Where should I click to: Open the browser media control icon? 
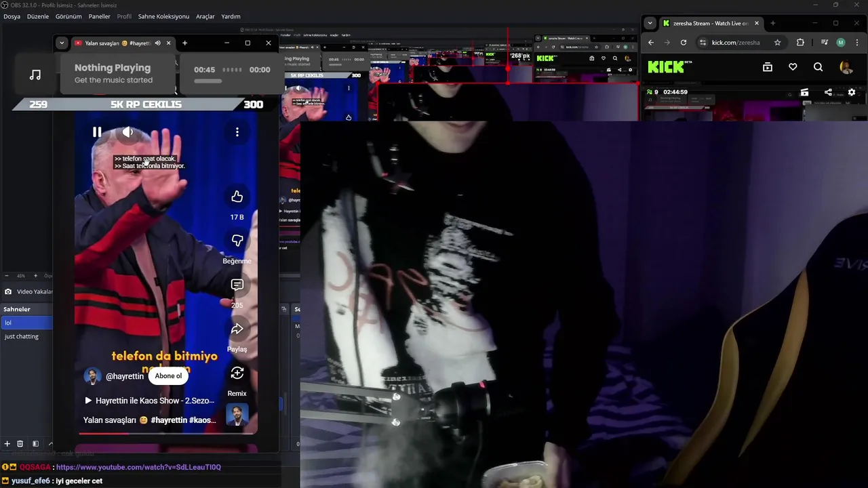825,43
